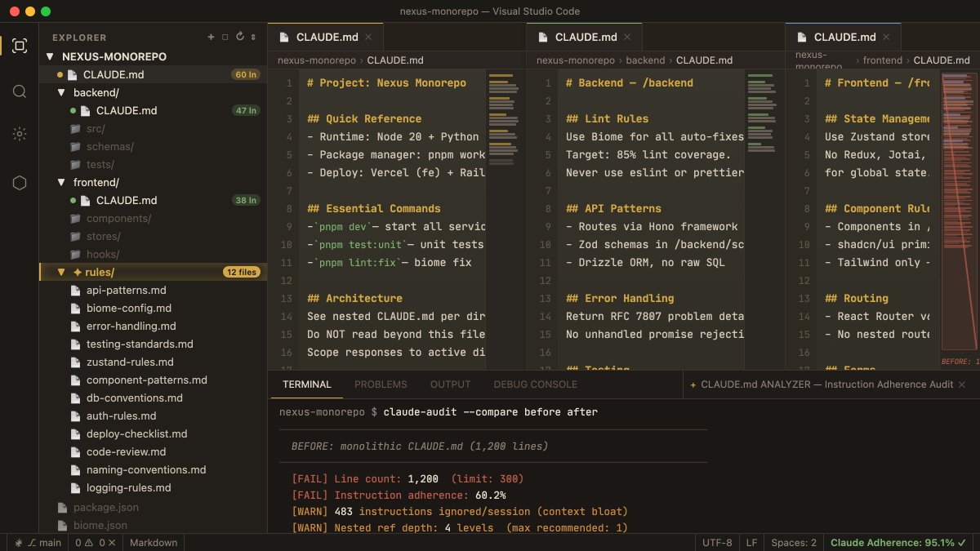Open biome-config.md in rules folder

coord(153,309)
